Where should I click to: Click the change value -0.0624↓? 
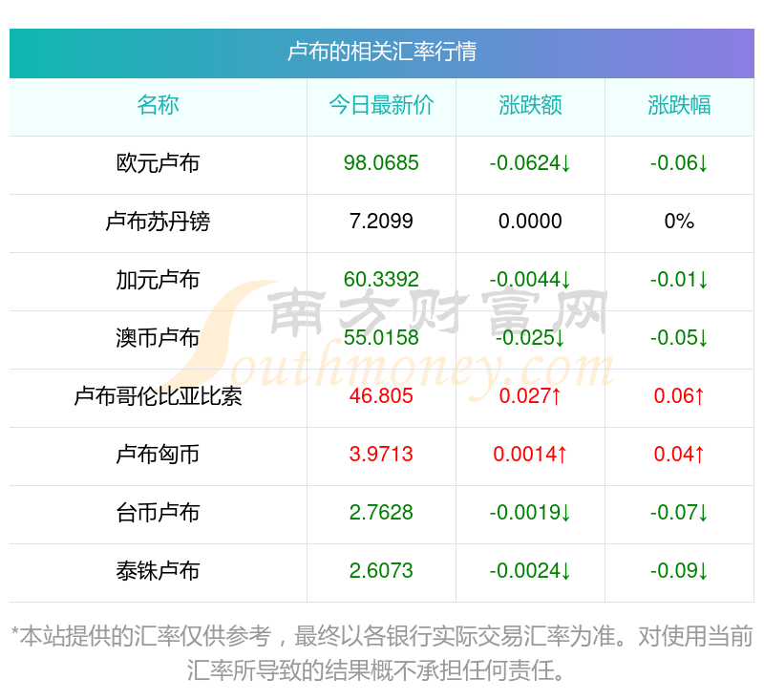click(x=530, y=163)
